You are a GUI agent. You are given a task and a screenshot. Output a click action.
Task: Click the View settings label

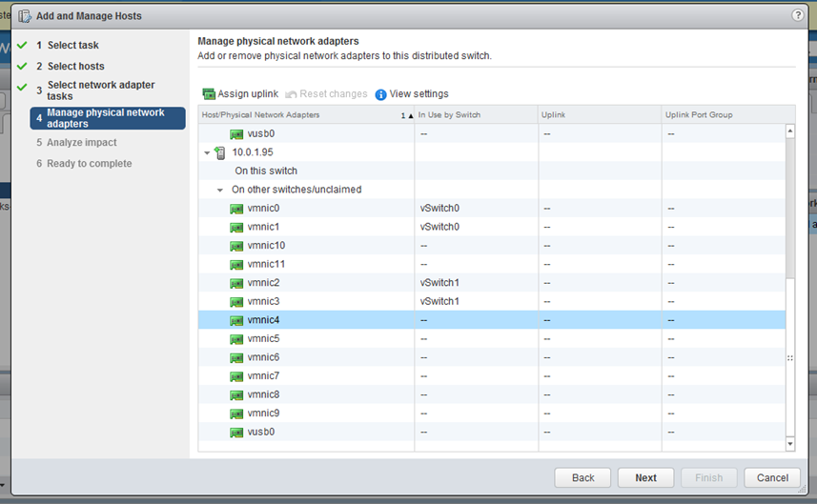pos(419,94)
